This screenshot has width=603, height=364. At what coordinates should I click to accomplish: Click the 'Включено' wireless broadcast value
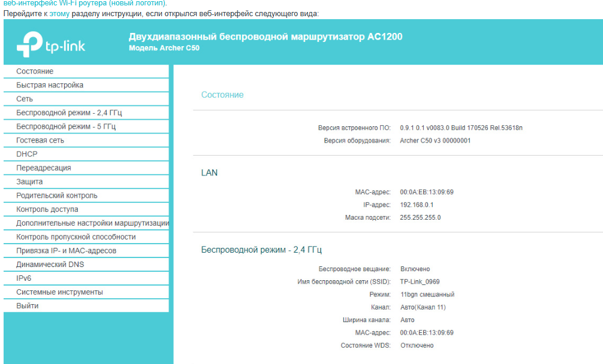(415, 269)
